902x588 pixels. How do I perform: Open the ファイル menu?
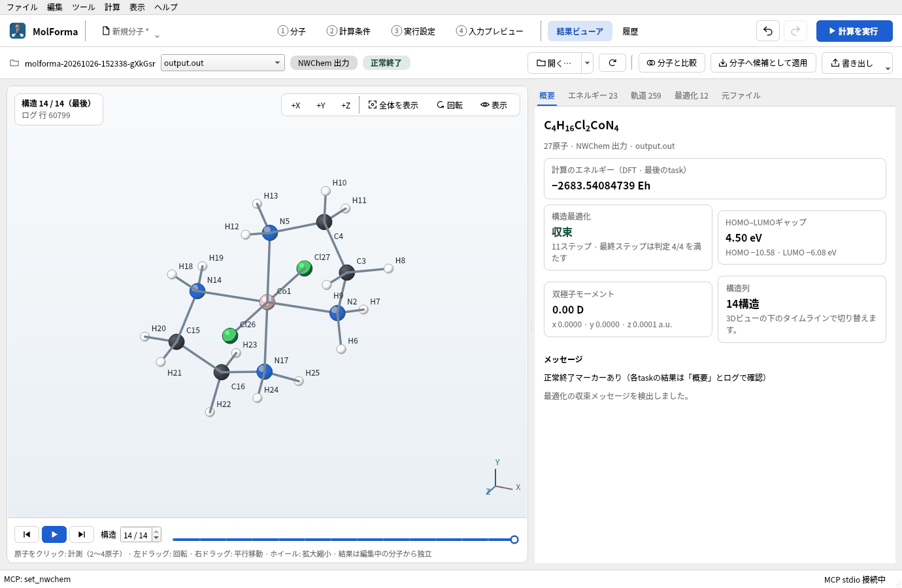click(22, 7)
